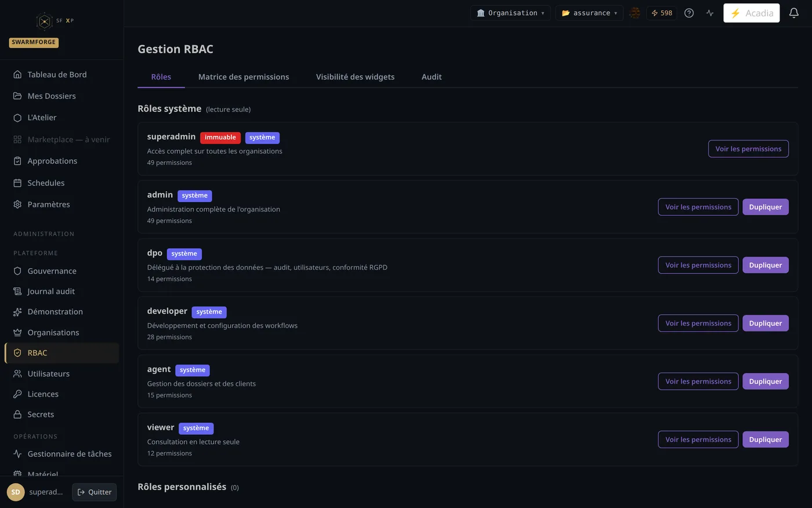Open Gestionnaire de tâches from sidebar
The height and width of the screenshot is (508, 812).
[62, 454]
